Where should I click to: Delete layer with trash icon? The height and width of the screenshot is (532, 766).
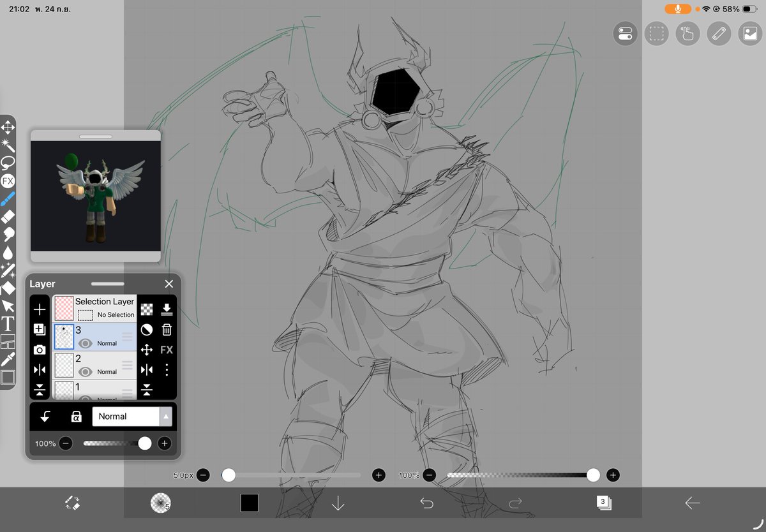(x=167, y=330)
